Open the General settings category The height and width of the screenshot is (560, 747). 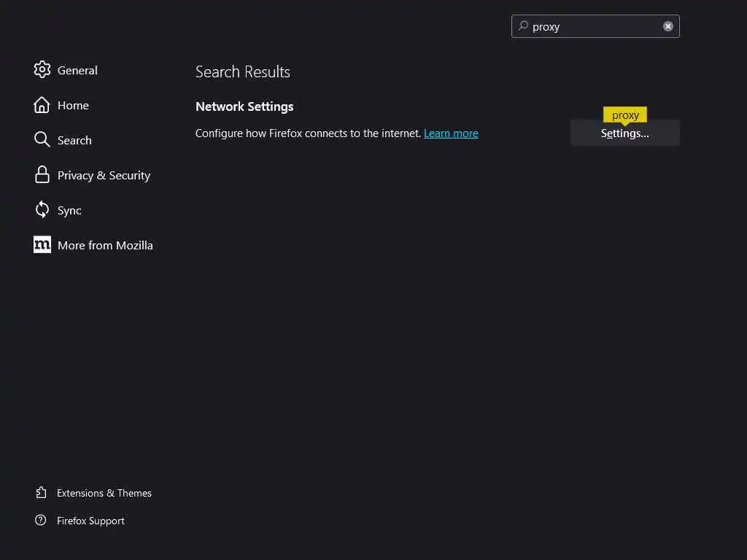(x=77, y=71)
